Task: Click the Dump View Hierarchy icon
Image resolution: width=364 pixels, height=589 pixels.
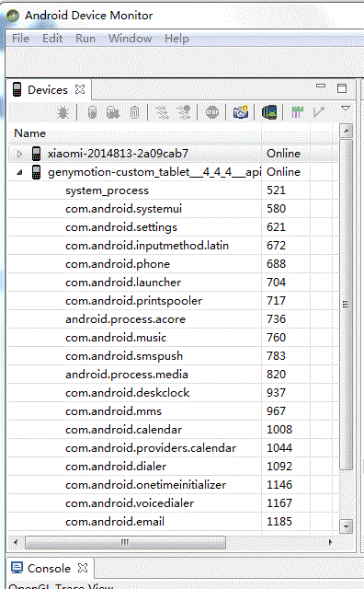Action: 269,112
